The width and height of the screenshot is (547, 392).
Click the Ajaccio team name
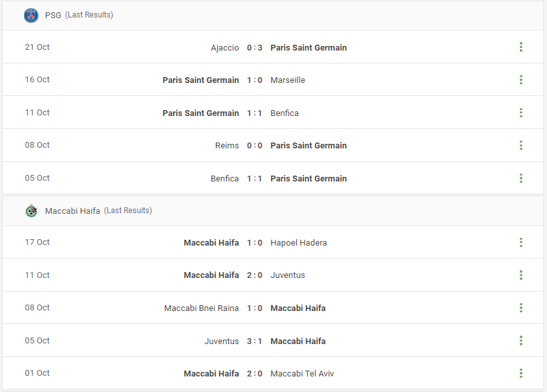pyautogui.click(x=225, y=48)
